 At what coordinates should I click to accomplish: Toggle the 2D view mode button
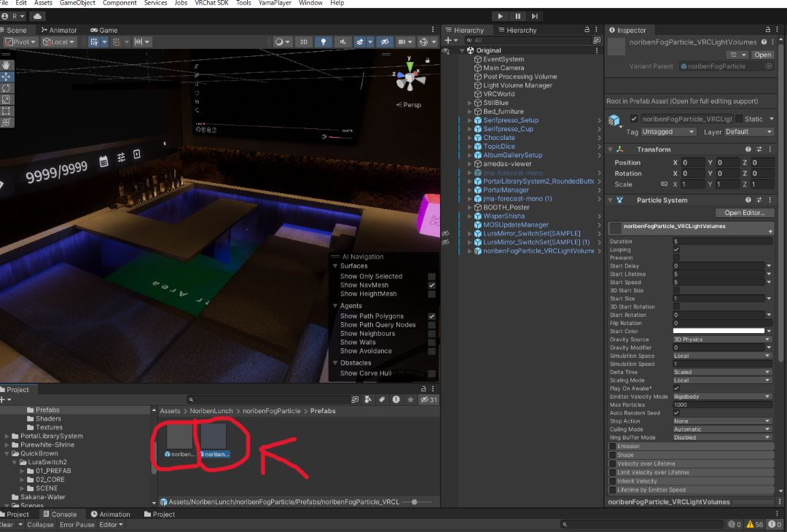tap(304, 42)
